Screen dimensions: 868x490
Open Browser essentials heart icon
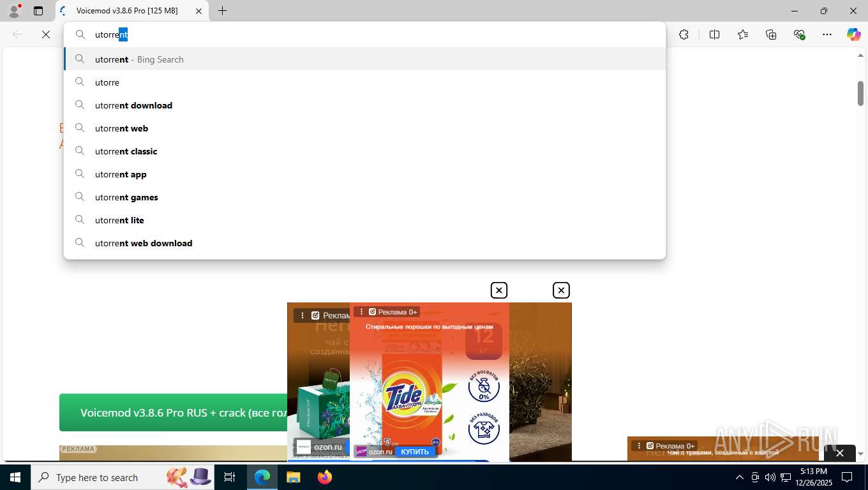coord(799,34)
